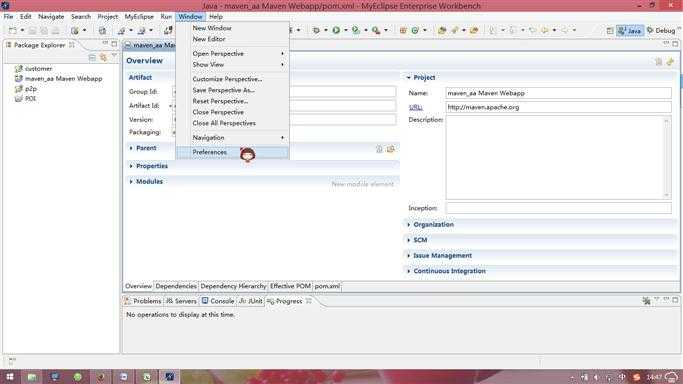683x384 pixels.
Task: Maximize the Package Explorer panel
Action: coord(114,44)
